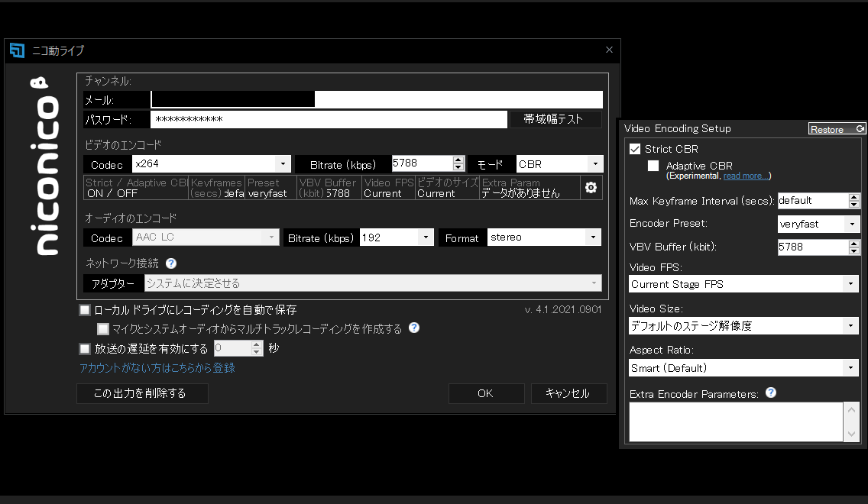
Task: Click the 帯域幅テスト bandwidth test button
Action: [554, 119]
